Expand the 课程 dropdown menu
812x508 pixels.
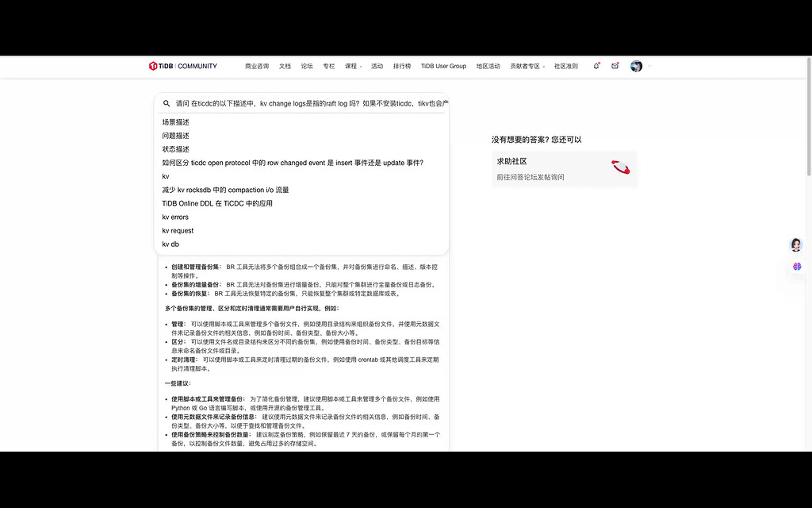point(353,66)
